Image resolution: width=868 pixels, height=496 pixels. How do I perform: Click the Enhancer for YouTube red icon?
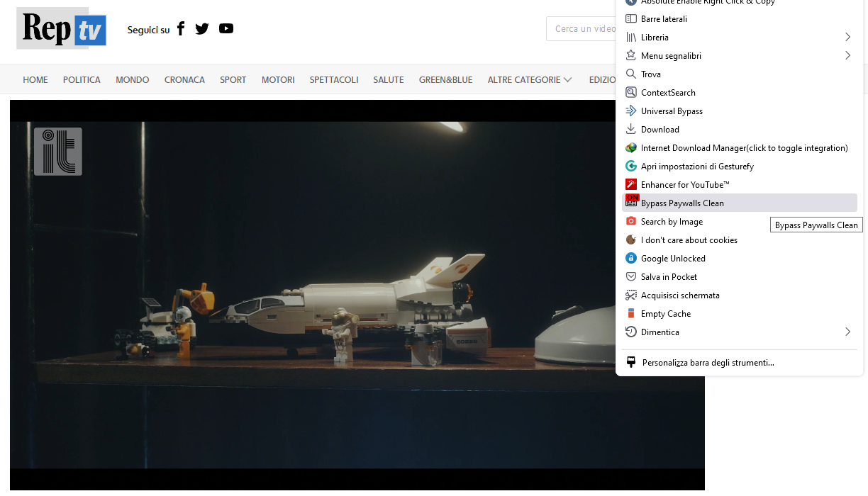pos(631,185)
